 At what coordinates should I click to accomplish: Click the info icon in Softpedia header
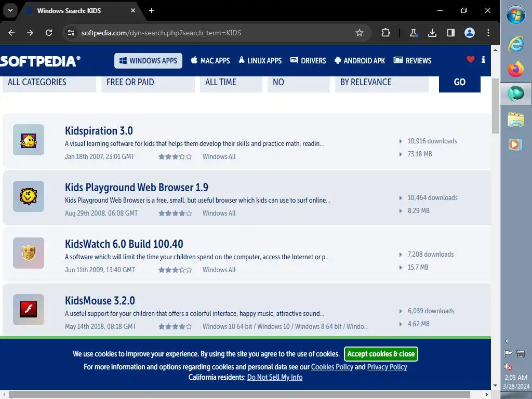(x=483, y=60)
